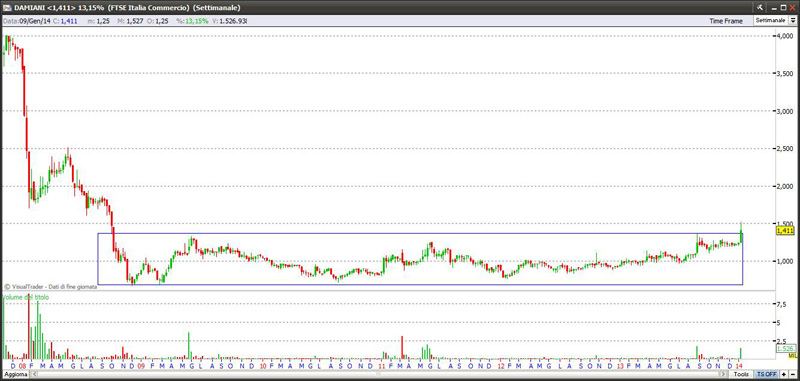The width and height of the screenshot is (800, 381).
Task: Click the 3,000 price axis label
Action: 785,111
